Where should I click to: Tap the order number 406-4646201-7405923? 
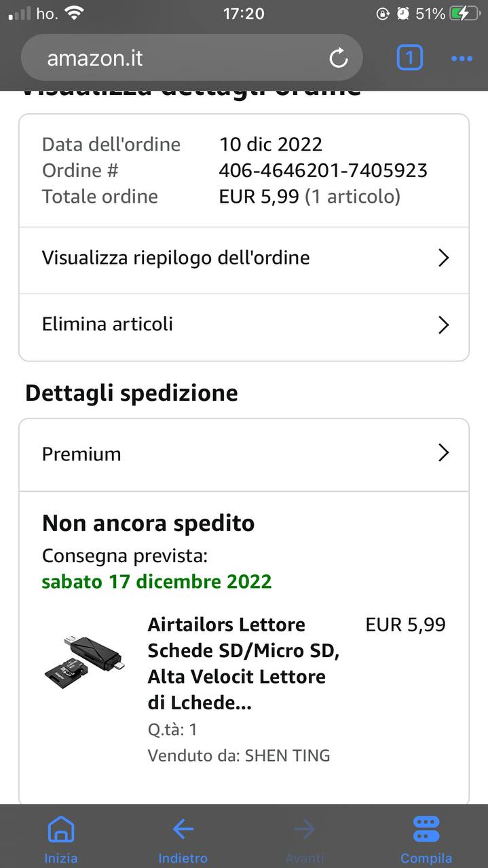point(322,170)
